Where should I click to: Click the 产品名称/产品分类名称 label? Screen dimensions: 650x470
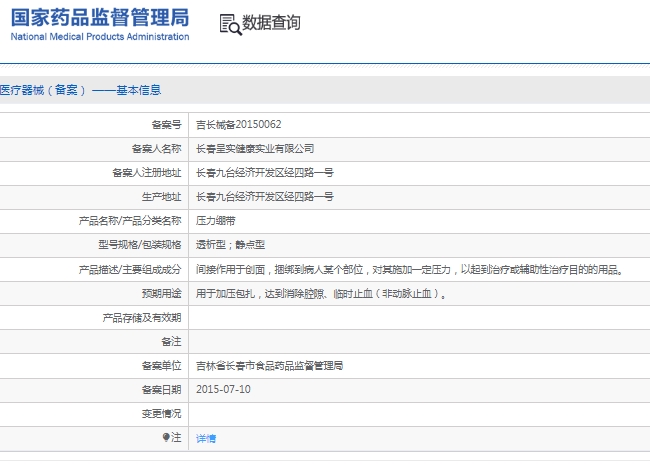click(130, 220)
